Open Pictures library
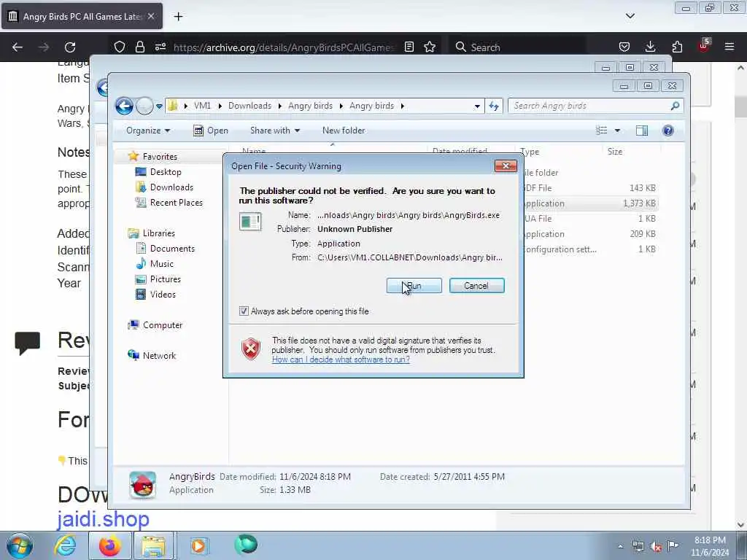Image resolution: width=747 pixels, height=560 pixels. click(165, 279)
